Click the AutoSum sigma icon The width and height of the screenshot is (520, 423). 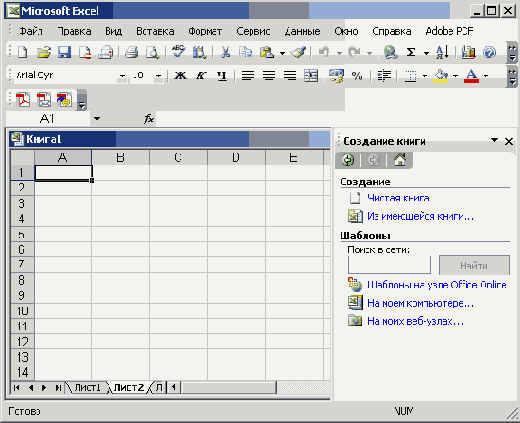(x=411, y=52)
